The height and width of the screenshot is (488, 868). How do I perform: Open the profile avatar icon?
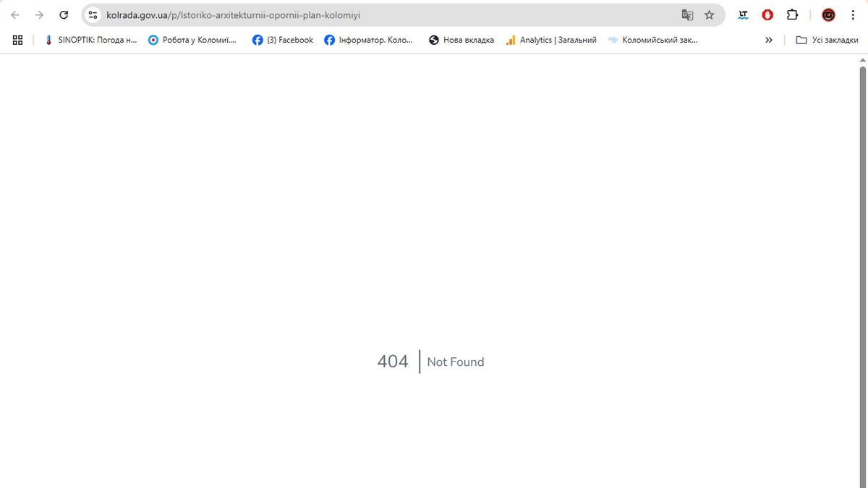tap(828, 15)
